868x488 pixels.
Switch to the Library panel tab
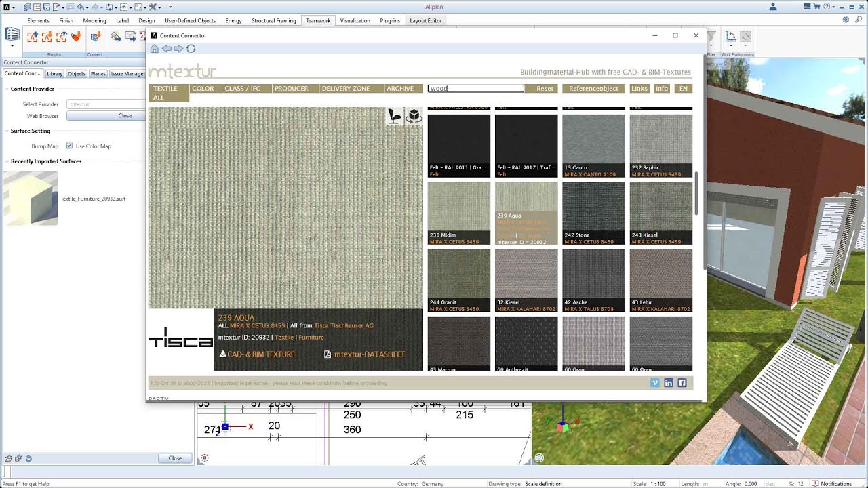55,73
